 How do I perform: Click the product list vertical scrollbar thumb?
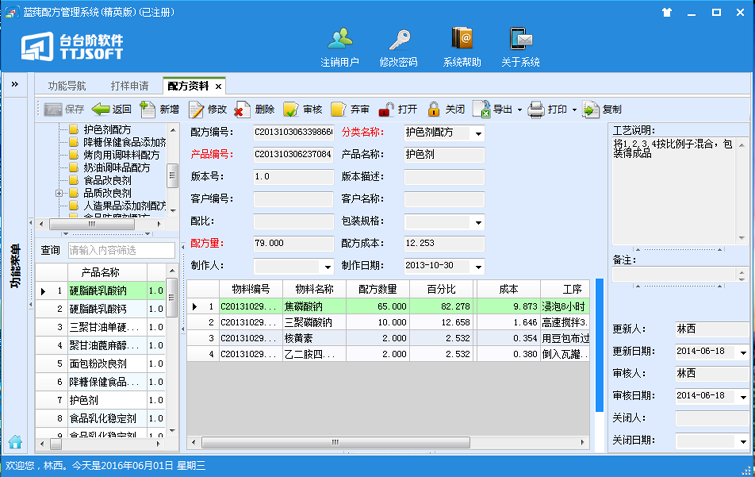(x=172, y=297)
